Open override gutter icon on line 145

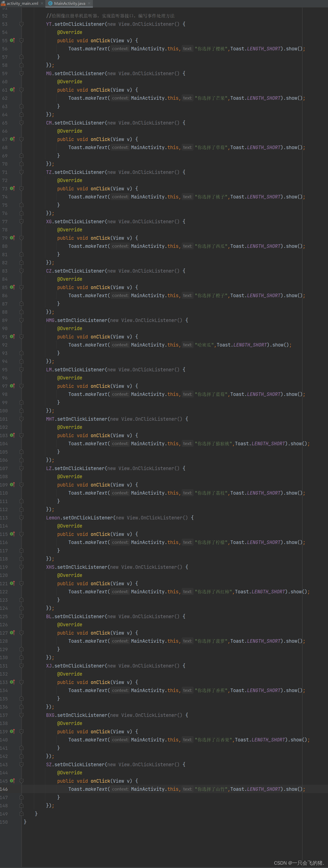click(12, 781)
